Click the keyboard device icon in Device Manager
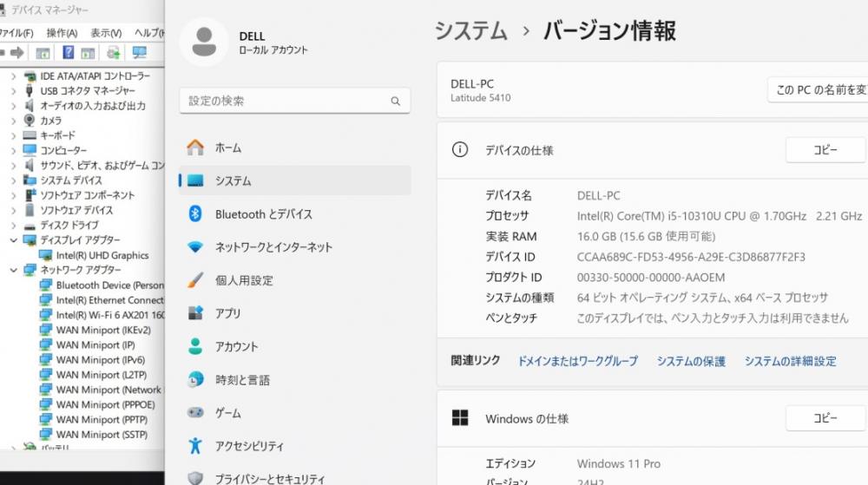The height and width of the screenshot is (485, 868). [30, 135]
